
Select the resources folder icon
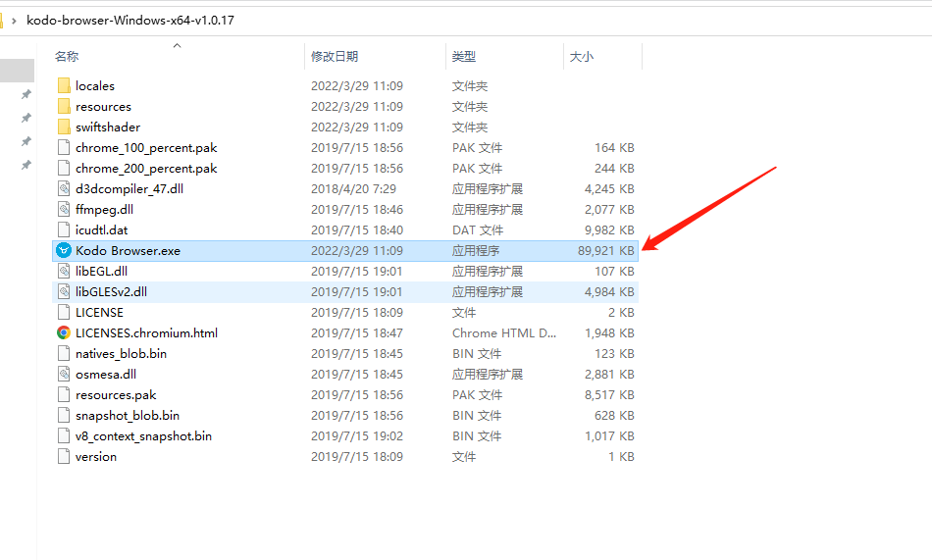64,107
